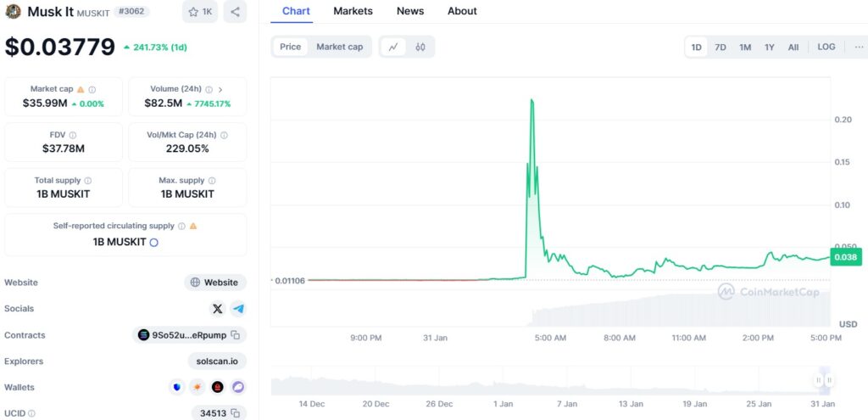Expand Volume (24h) details arrow
Image resolution: width=868 pixels, height=420 pixels.
220,89
